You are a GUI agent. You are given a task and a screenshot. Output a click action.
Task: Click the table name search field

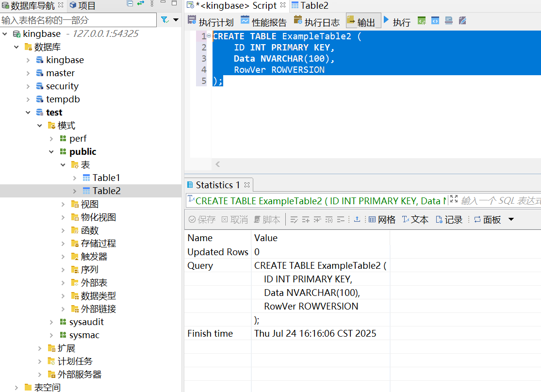click(x=78, y=20)
